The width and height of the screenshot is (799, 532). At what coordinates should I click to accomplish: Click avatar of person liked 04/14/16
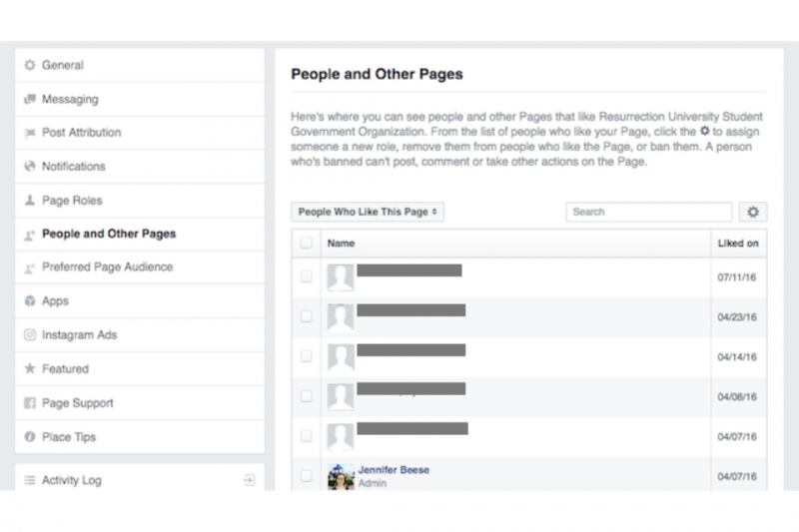coord(341,357)
